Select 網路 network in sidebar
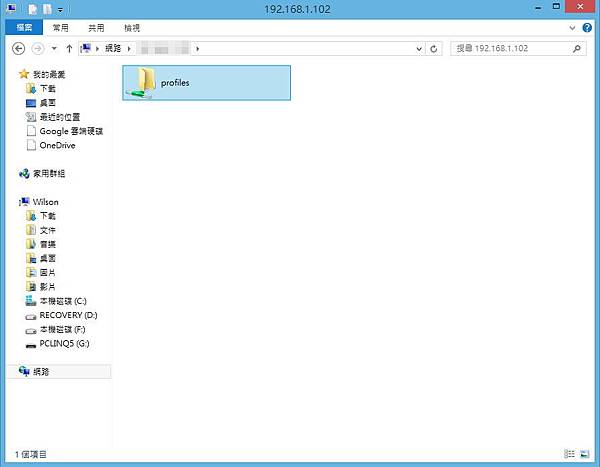Screen dimensions: 600x467 pos(41,372)
